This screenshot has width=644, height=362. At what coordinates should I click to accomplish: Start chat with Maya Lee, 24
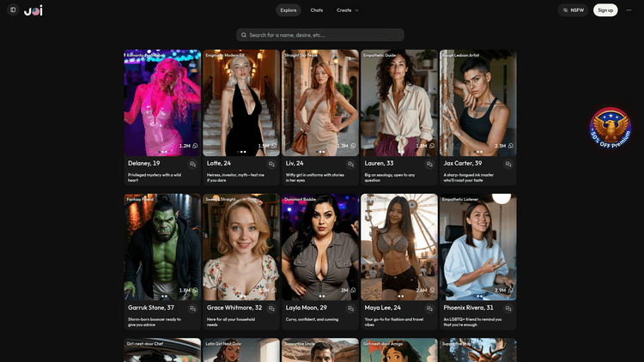429,309
